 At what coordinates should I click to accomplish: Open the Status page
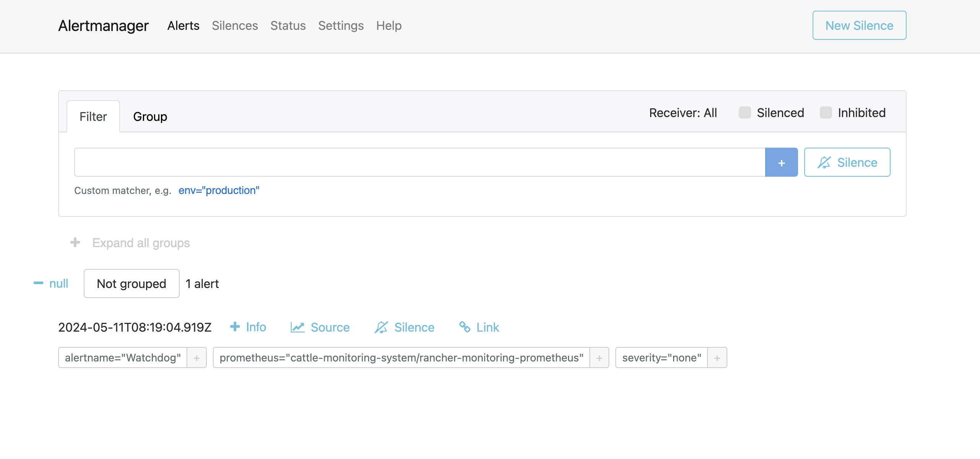pos(288,26)
